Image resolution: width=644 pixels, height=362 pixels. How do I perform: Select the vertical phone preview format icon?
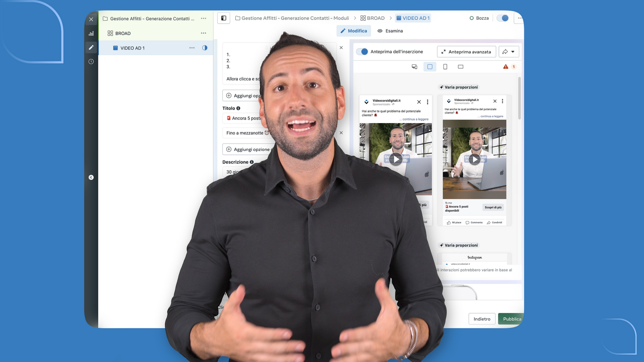click(445, 67)
